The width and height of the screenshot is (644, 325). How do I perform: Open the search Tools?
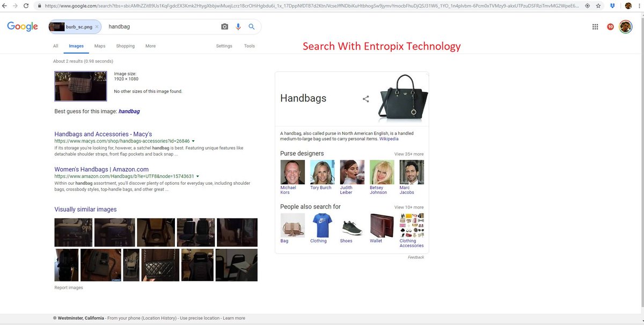250,46
